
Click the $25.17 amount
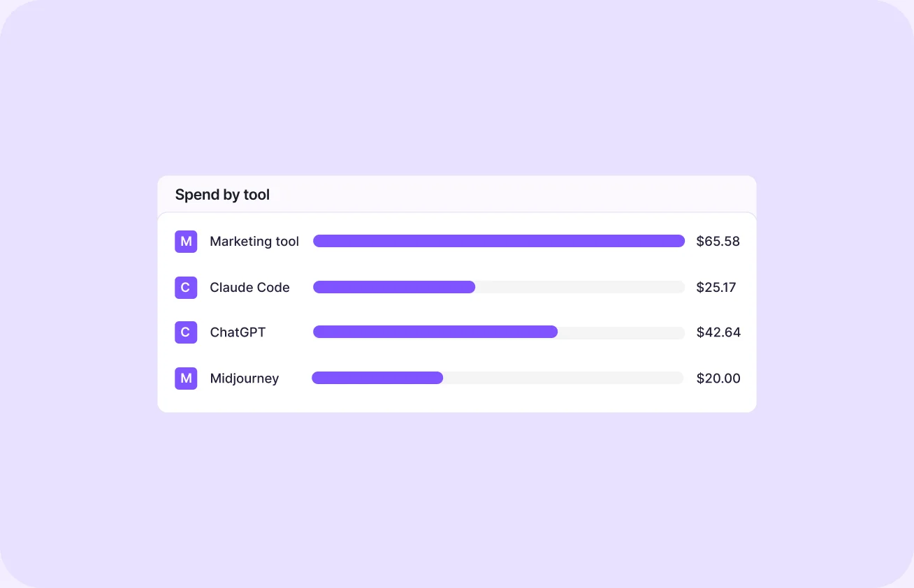(x=716, y=288)
